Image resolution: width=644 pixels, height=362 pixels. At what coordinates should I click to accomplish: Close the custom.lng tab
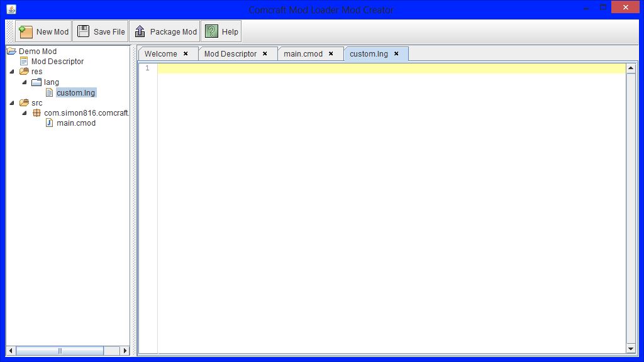pyautogui.click(x=397, y=53)
